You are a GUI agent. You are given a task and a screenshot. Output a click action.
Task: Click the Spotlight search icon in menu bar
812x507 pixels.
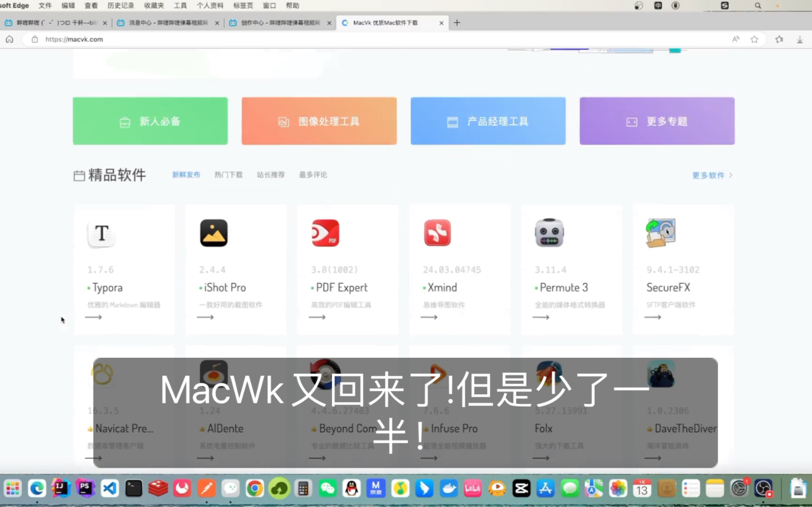pos(758,6)
